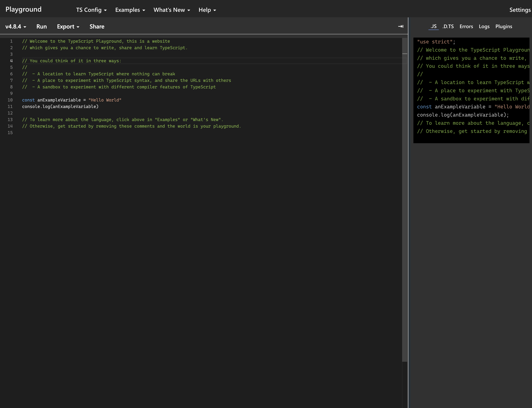Click the comment "You could think of it in three ways:"
The image size is (532, 408).
tap(72, 61)
